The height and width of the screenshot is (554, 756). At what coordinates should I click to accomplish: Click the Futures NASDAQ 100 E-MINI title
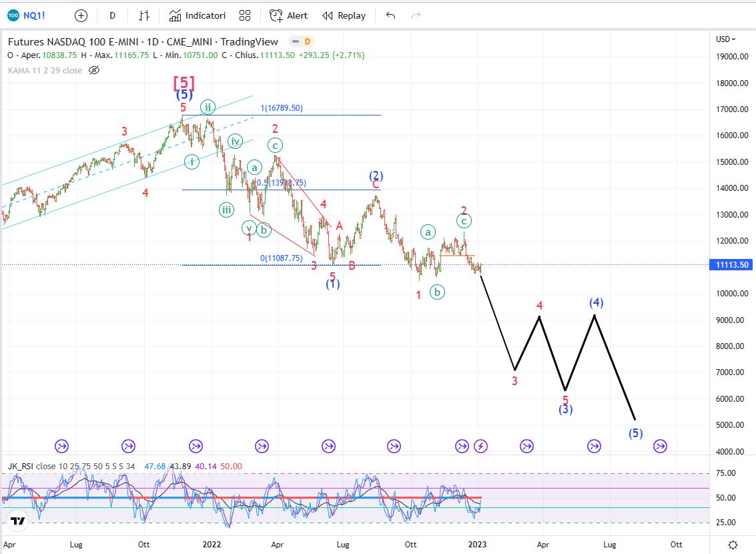[x=143, y=41]
